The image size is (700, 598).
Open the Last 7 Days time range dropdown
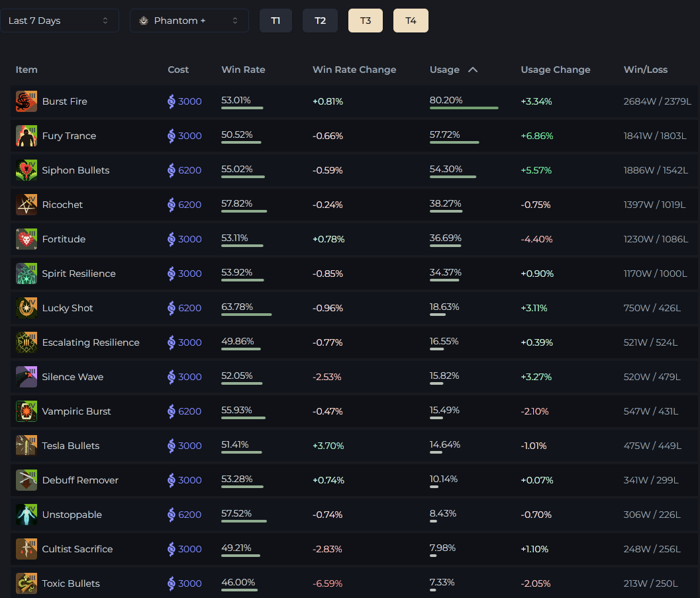(60, 21)
